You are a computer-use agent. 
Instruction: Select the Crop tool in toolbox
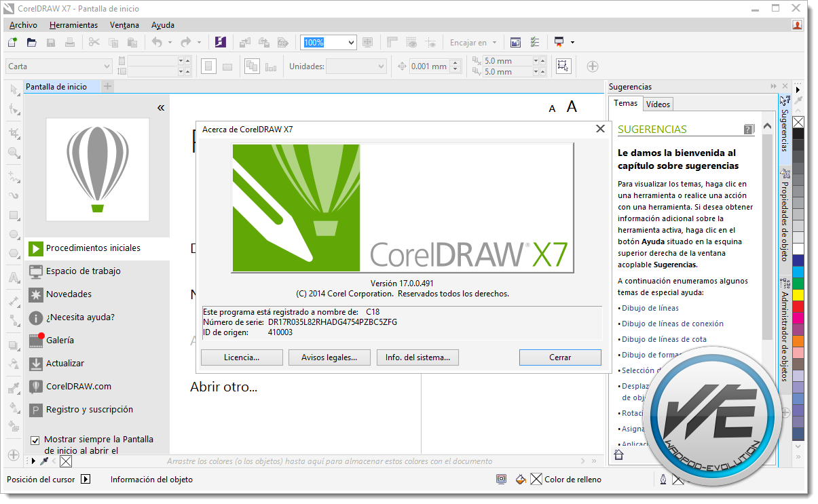[13, 132]
